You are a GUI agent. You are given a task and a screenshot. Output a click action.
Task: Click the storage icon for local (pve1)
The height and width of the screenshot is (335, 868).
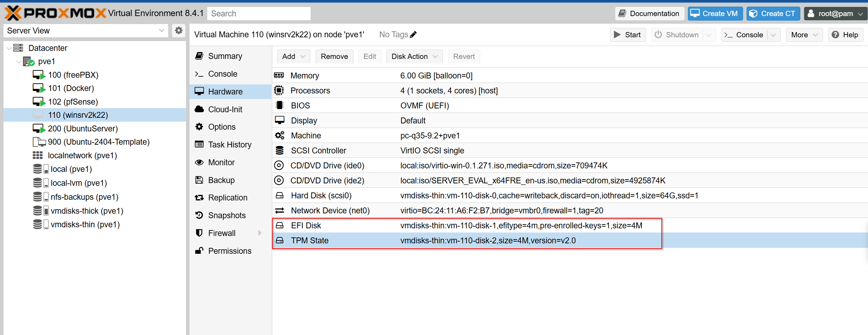point(40,169)
